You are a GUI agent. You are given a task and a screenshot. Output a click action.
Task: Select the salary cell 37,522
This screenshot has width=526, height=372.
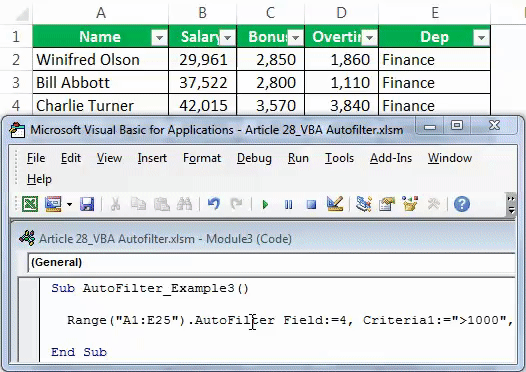(203, 83)
